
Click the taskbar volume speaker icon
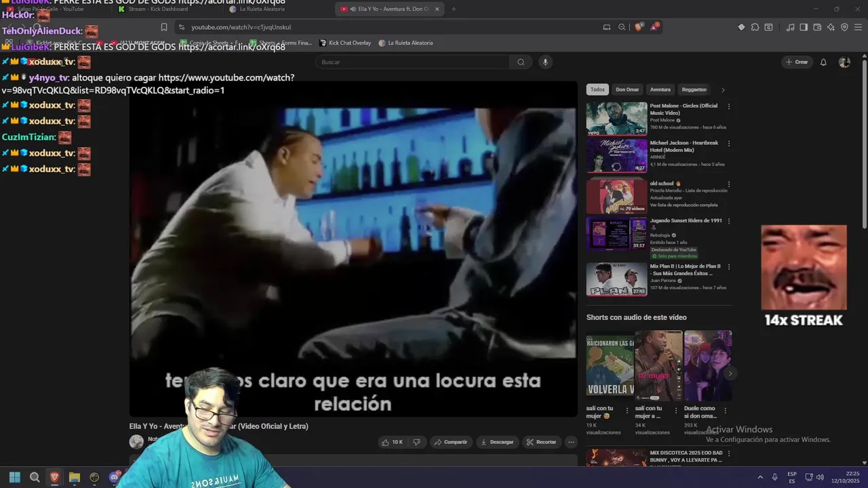pyautogui.click(x=820, y=477)
